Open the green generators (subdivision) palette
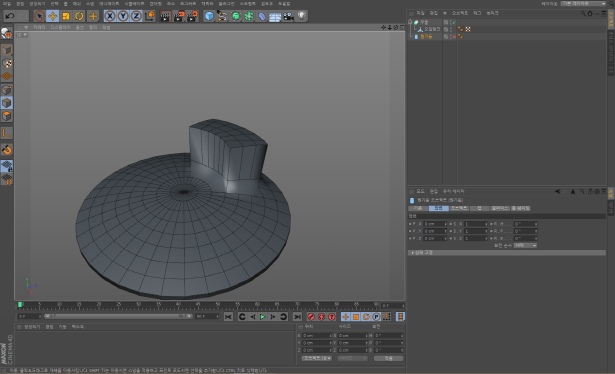This screenshot has width=615, height=374. [x=236, y=16]
